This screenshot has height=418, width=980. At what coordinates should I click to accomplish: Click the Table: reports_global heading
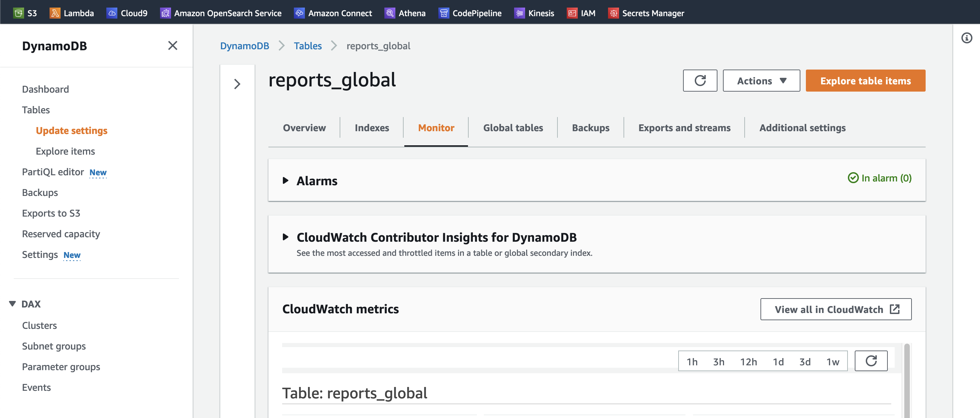coord(354,393)
